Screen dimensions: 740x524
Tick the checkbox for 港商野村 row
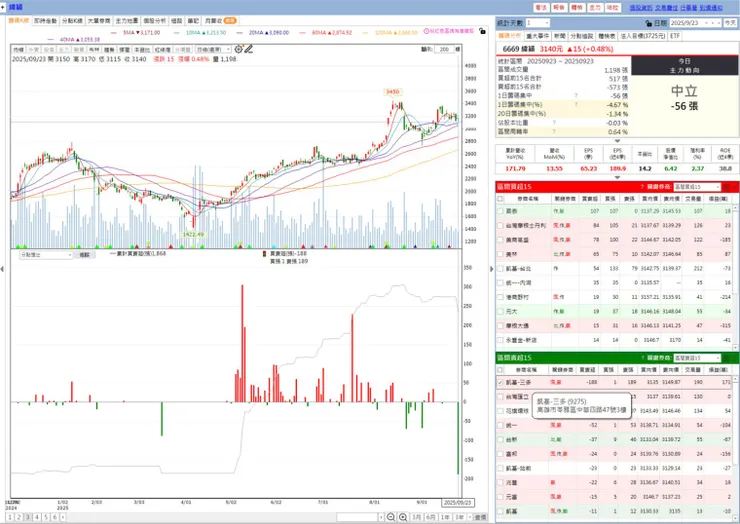tap(500, 297)
